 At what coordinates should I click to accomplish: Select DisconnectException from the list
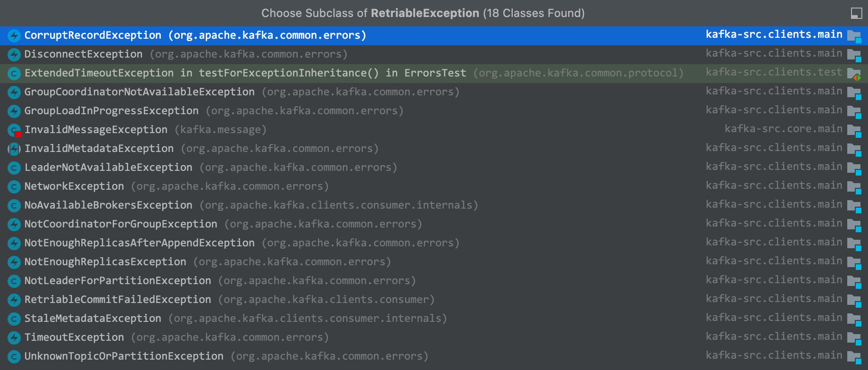[x=434, y=54]
